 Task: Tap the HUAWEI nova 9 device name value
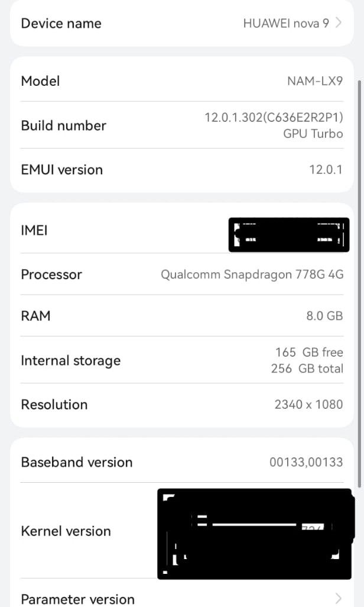(286, 23)
